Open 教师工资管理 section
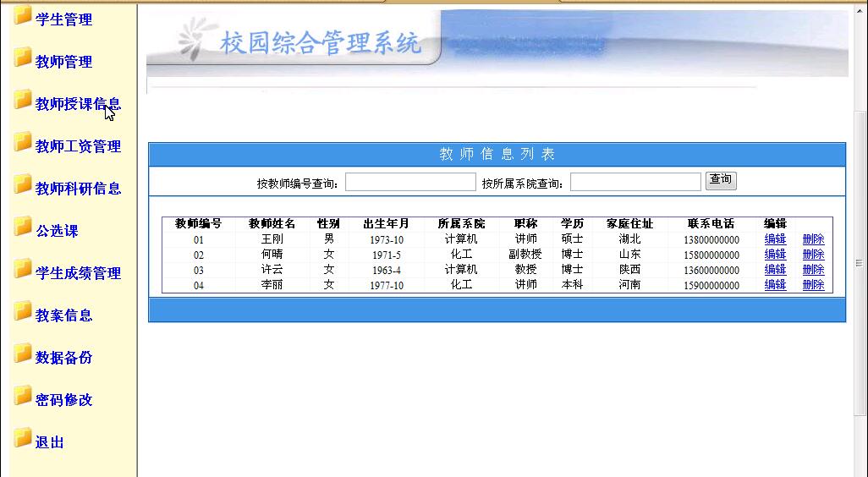This screenshot has width=868, height=477. pos(78,146)
